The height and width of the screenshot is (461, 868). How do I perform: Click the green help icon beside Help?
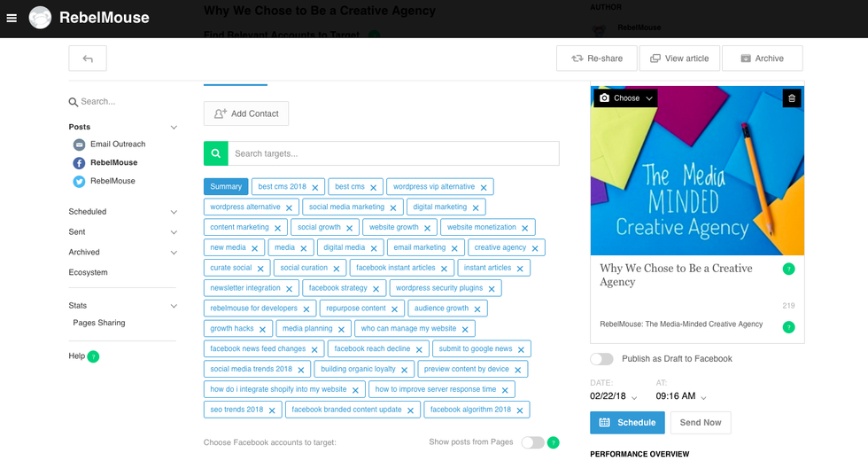click(x=93, y=356)
